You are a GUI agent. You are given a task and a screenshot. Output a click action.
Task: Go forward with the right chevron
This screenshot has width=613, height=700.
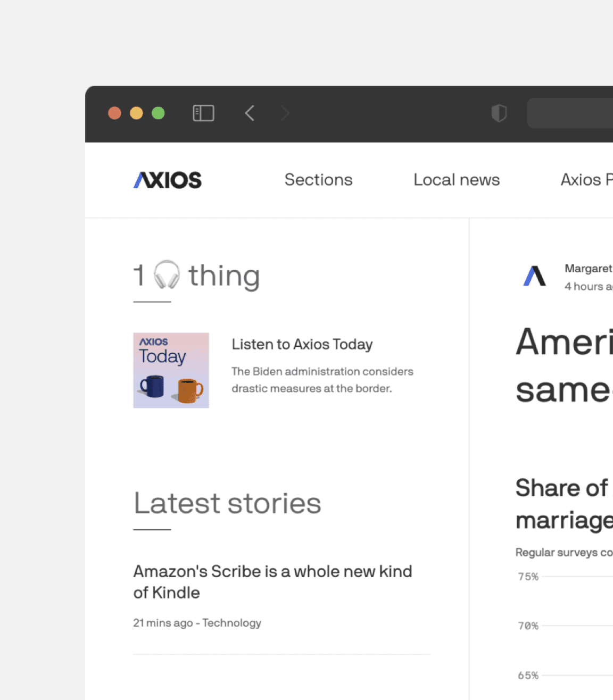pyautogui.click(x=285, y=113)
